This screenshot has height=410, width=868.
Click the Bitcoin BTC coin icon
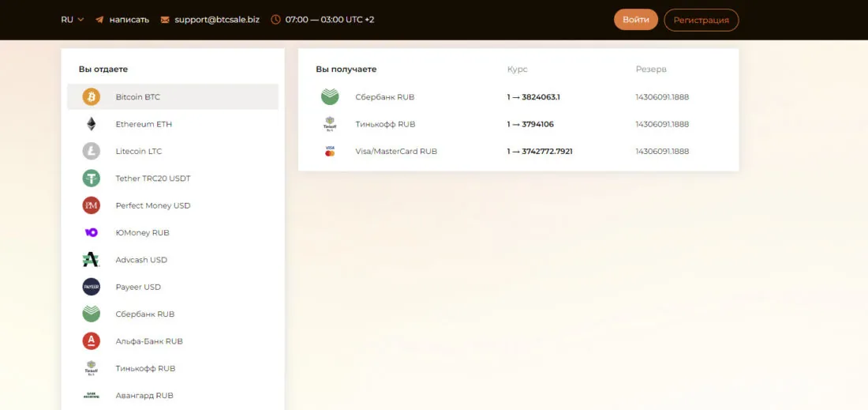pos(92,97)
